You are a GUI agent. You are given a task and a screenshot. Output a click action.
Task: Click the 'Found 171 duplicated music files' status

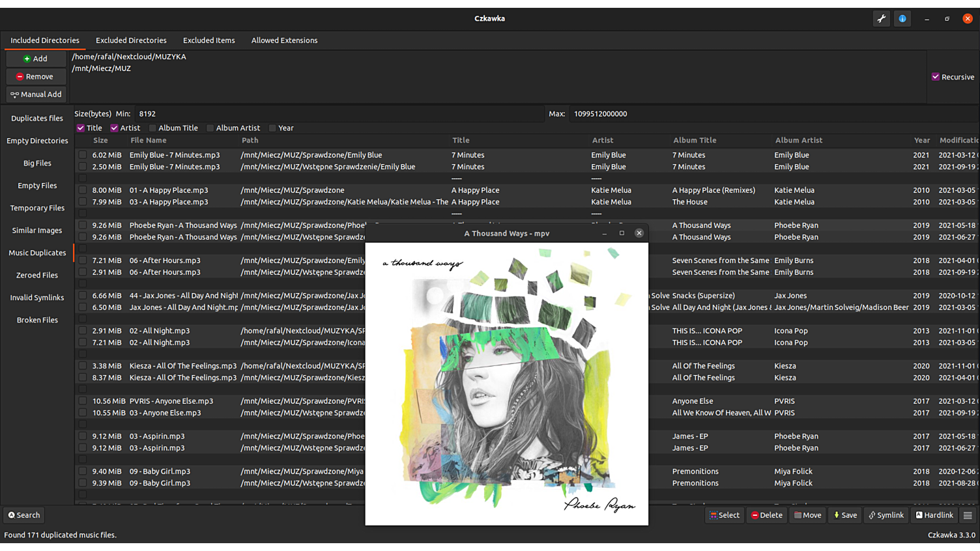click(x=61, y=535)
